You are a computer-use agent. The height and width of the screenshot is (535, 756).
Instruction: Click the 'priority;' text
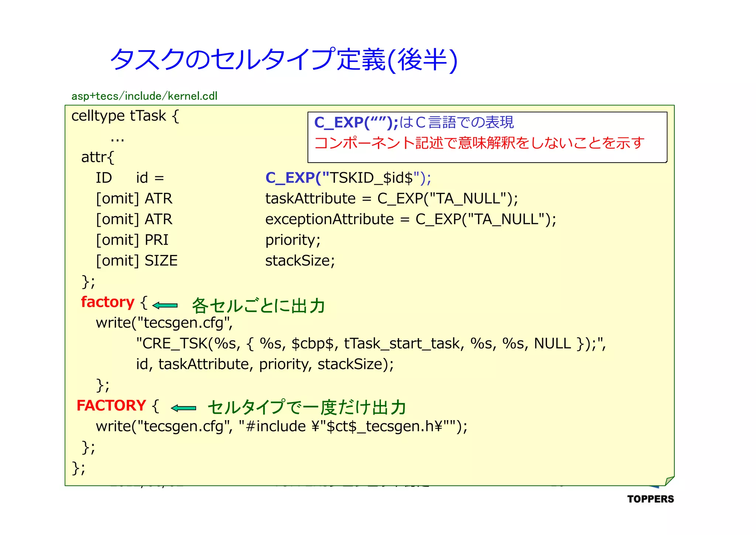(293, 241)
